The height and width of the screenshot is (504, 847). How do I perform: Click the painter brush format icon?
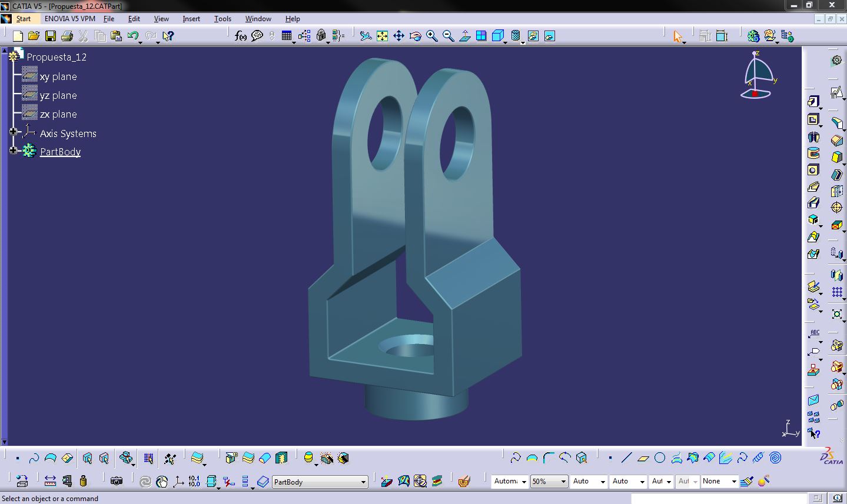[747, 481]
